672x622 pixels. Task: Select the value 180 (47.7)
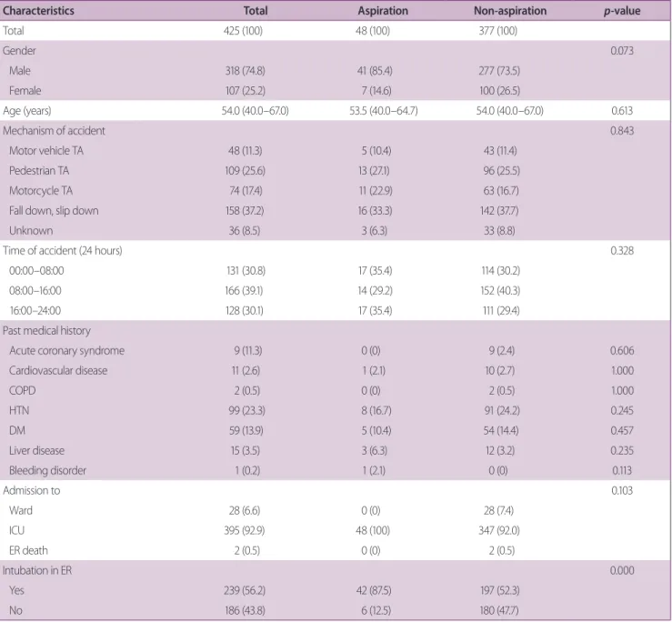coord(499,610)
